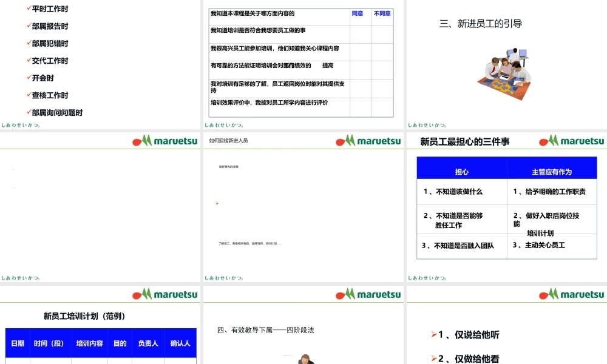
Task: Click the 培训内容 column header
Action: pyautogui.click(x=89, y=343)
